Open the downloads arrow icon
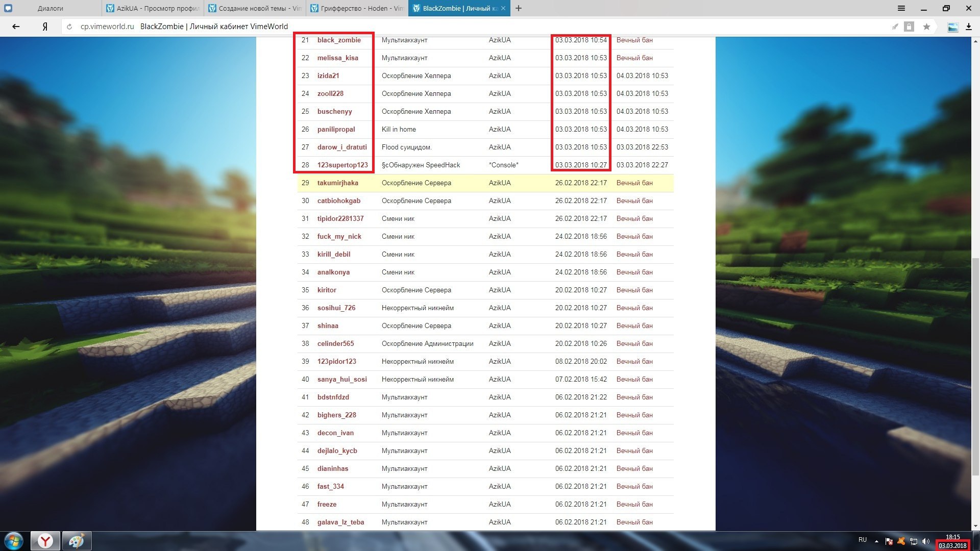 click(968, 27)
